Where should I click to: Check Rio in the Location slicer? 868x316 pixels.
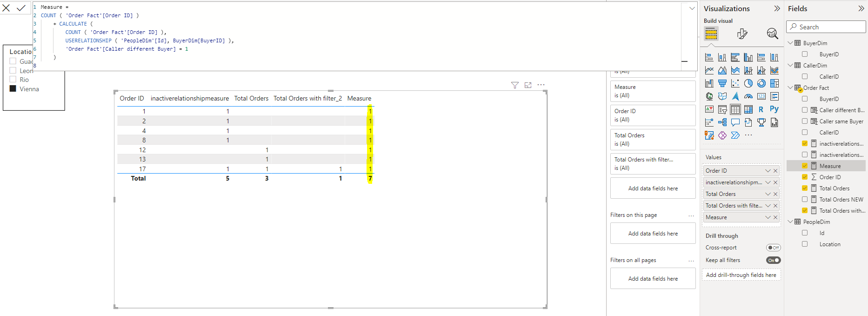click(13, 80)
